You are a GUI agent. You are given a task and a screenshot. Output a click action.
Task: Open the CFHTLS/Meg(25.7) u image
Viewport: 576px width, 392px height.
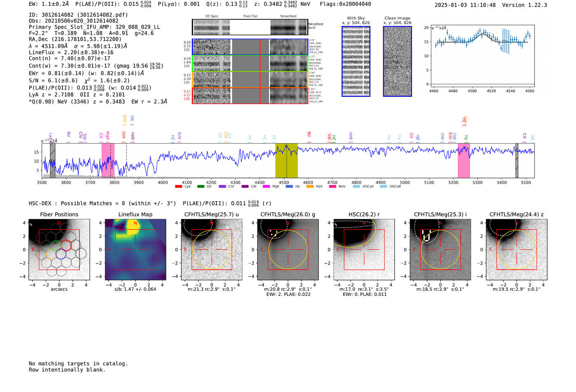point(211,249)
